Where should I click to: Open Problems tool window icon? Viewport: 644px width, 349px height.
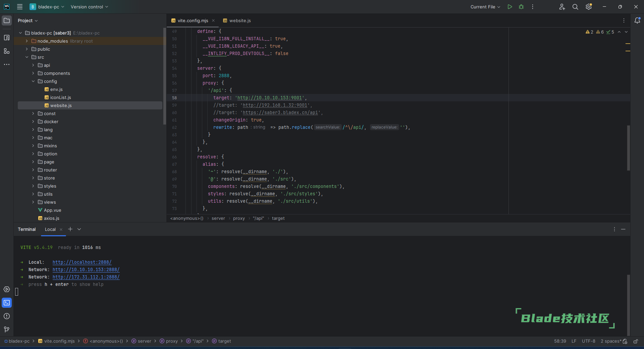click(x=7, y=316)
